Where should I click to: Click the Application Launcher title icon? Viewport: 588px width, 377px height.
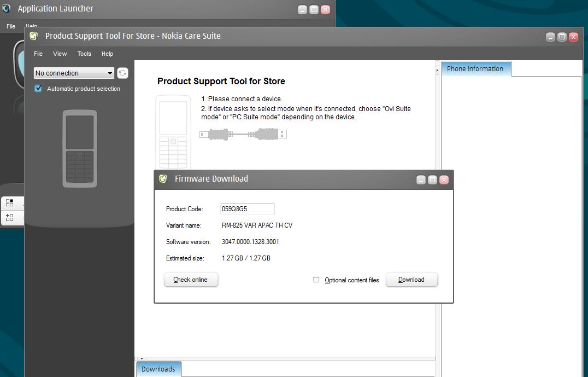[x=6, y=9]
